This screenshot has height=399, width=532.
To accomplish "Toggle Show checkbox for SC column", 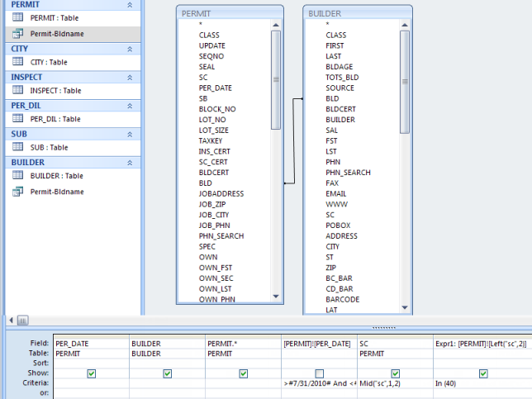I will coord(395,373).
